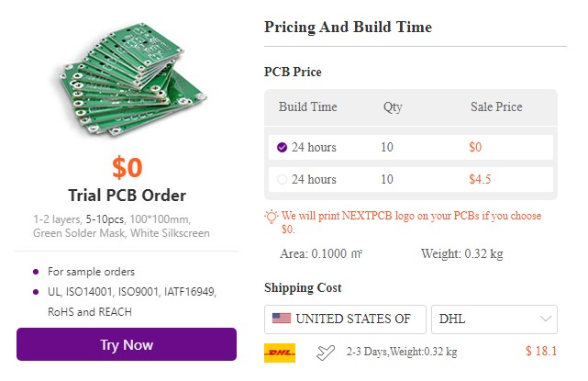
Task: Click the Pricing And Build Time heading
Action: pyautogui.click(x=348, y=27)
